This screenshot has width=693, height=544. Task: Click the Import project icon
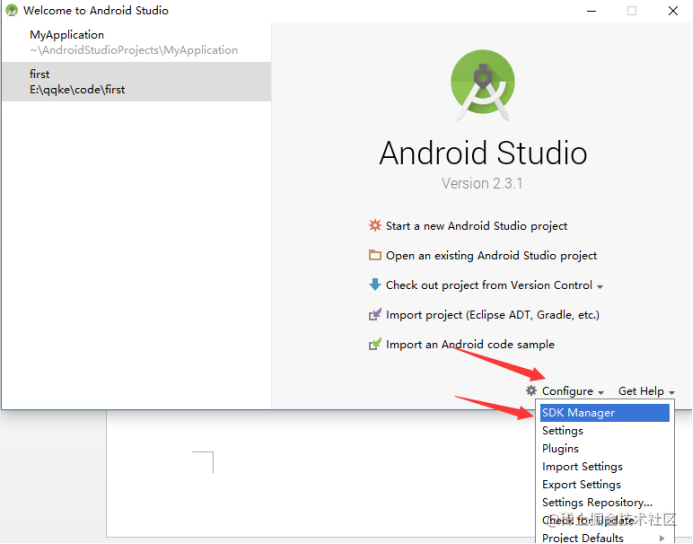click(x=375, y=314)
